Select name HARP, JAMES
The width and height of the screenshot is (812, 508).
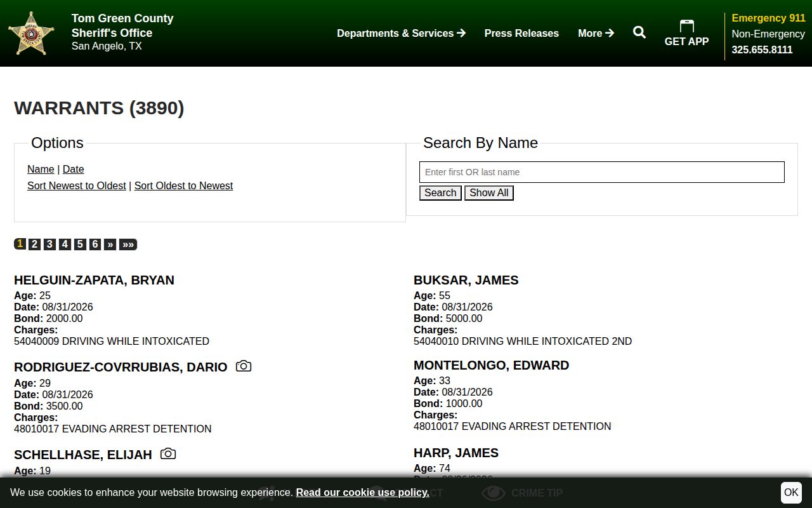pyautogui.click(x=456, y=453)
